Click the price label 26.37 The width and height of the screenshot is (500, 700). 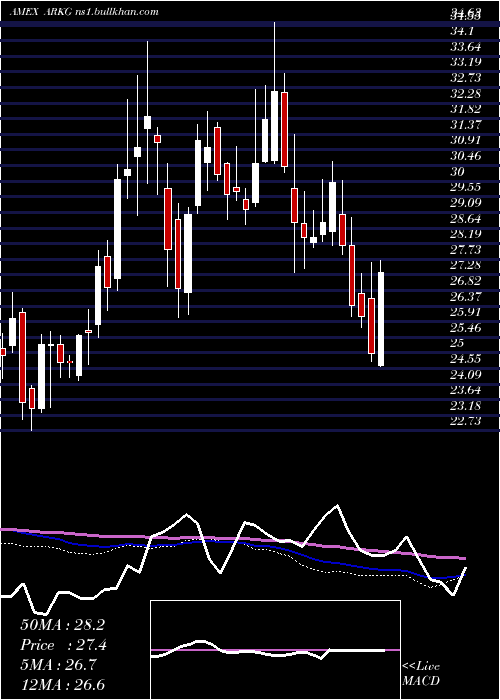coord(467,296)
